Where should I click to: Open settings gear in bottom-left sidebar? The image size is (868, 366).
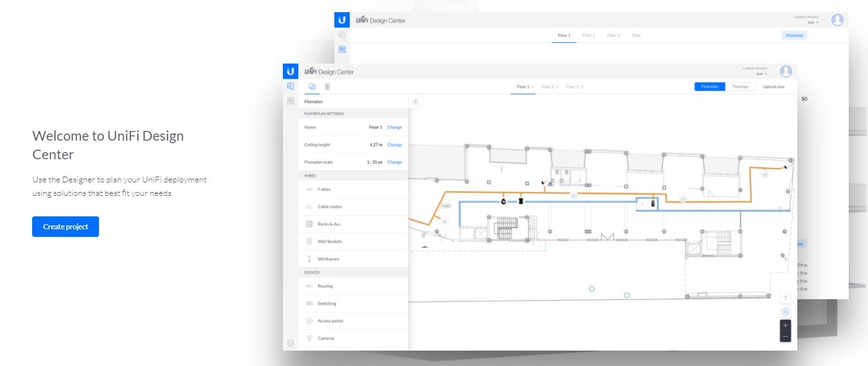[291, 343]
